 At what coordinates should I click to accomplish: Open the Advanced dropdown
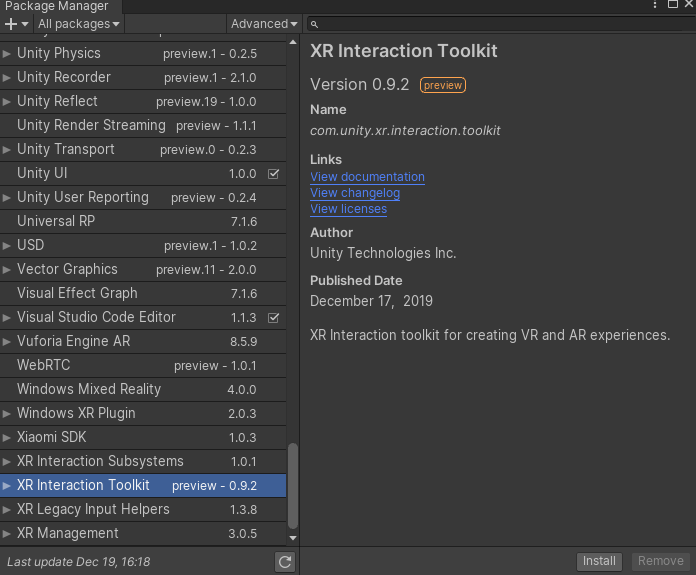click(264, 23)
